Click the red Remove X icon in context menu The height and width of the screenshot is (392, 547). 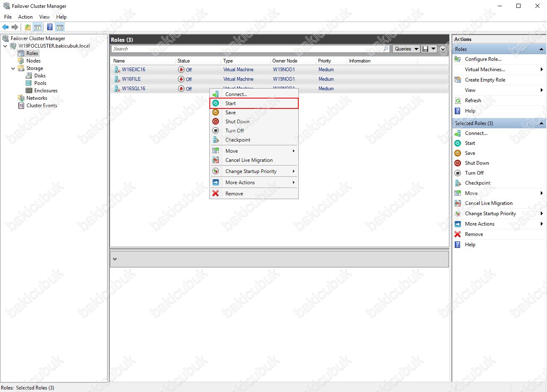tap(216, 194)
